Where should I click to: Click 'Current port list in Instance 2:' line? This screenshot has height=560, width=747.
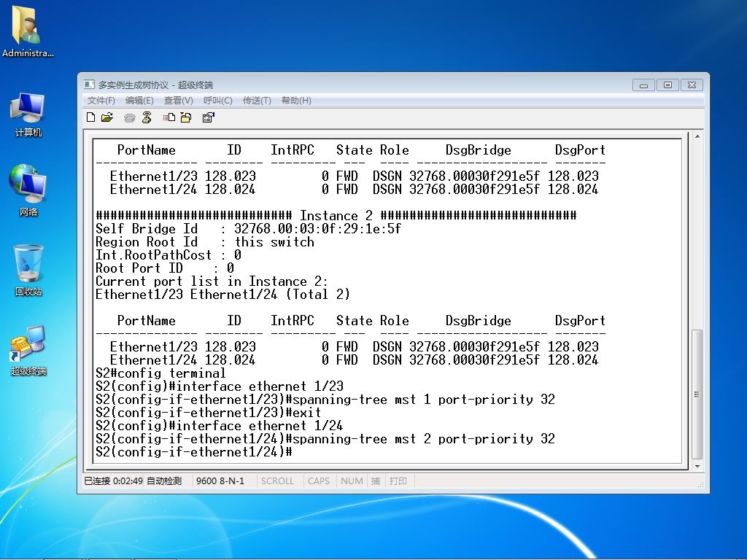pos(212,281)
